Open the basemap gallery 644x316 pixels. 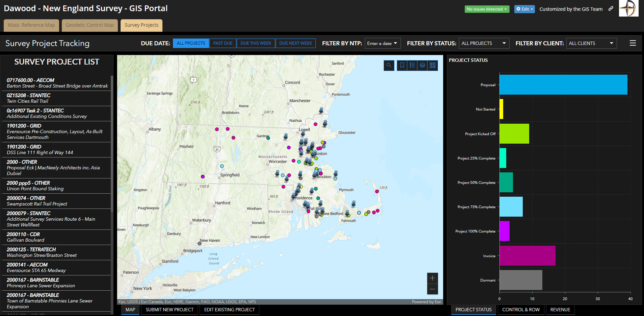point(432,65)
